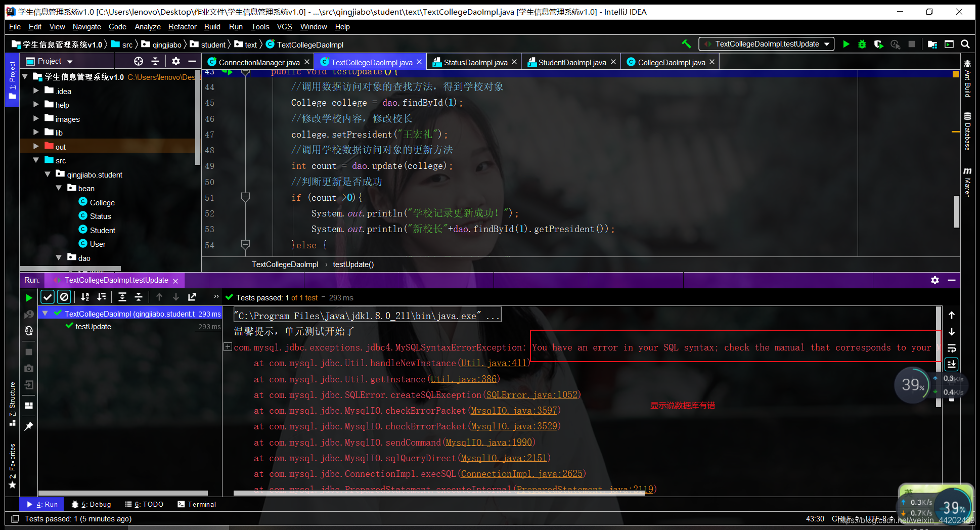
Task: Expand the images folder
Action: [x=36, y=118]
